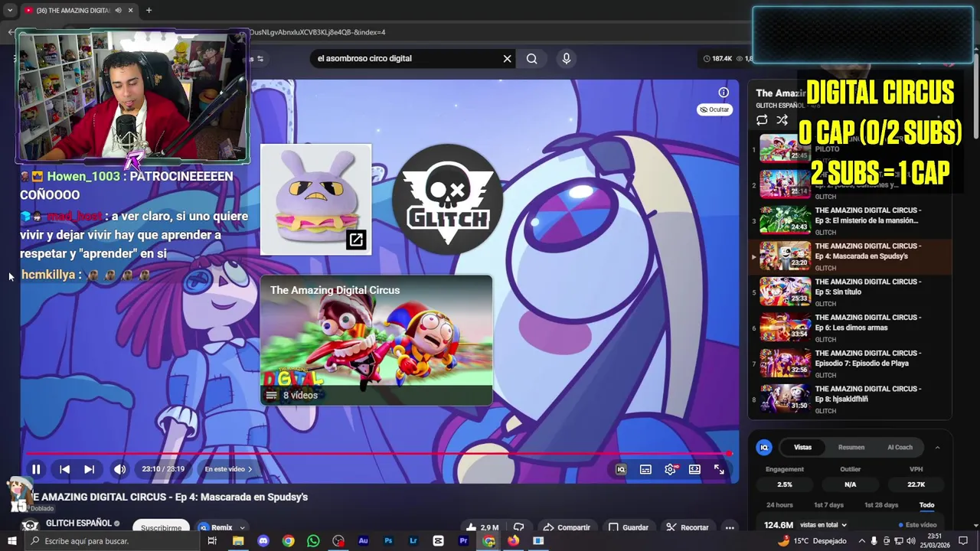Like the video with thumbs up 2.9M
This screenshot has height=551, width=980.
pos(482,527)
